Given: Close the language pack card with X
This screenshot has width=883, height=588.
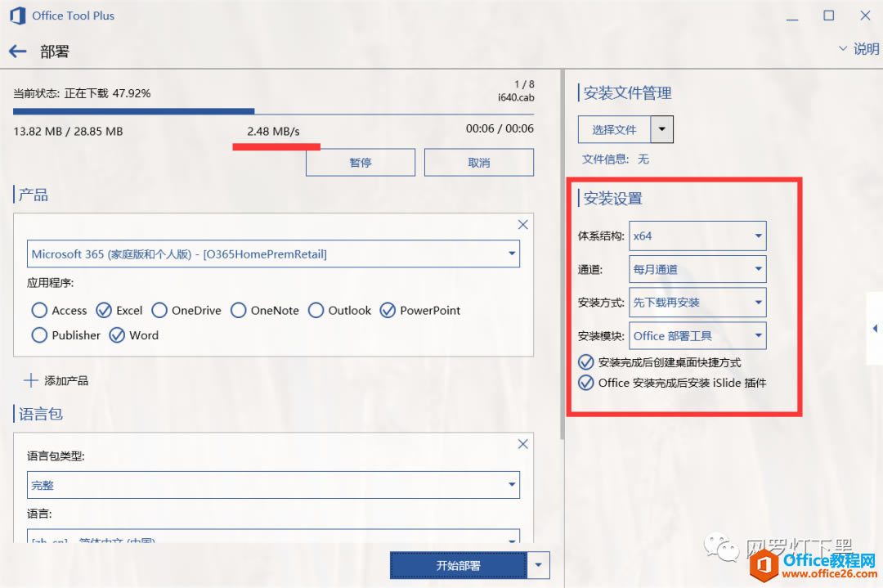Looking at the screenshot, I should coord(522,444).
